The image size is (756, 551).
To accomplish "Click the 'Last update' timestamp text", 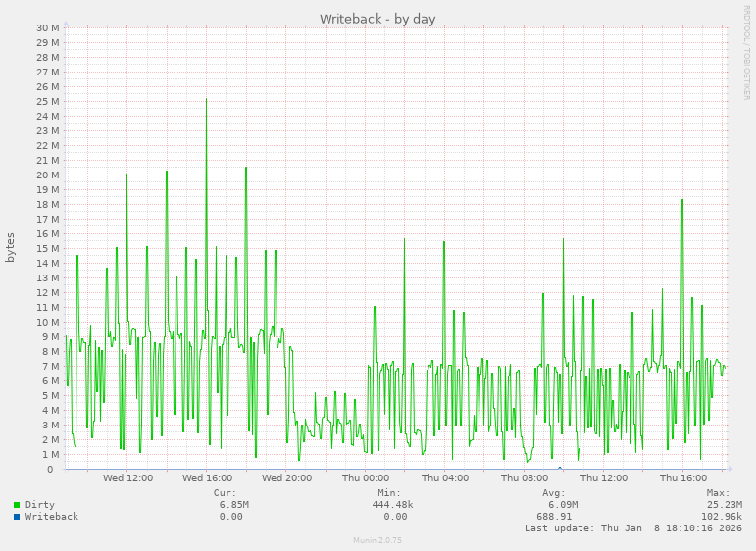I will 632,528.
